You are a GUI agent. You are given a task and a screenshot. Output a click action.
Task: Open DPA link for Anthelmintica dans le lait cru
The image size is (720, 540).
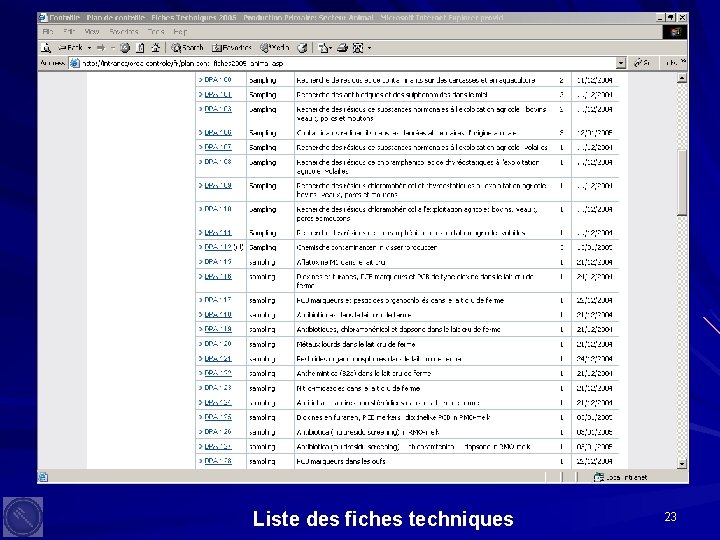pyautogui.click(x=218, y=373)
